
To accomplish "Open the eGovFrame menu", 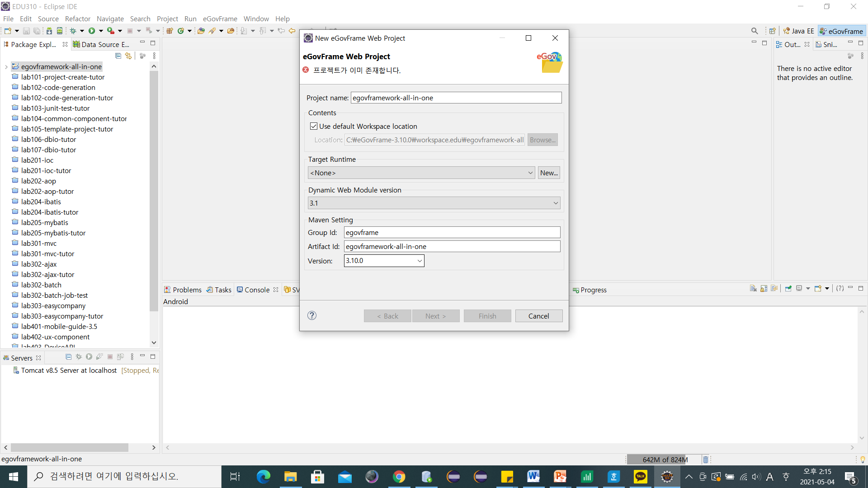I will point(220,19).
